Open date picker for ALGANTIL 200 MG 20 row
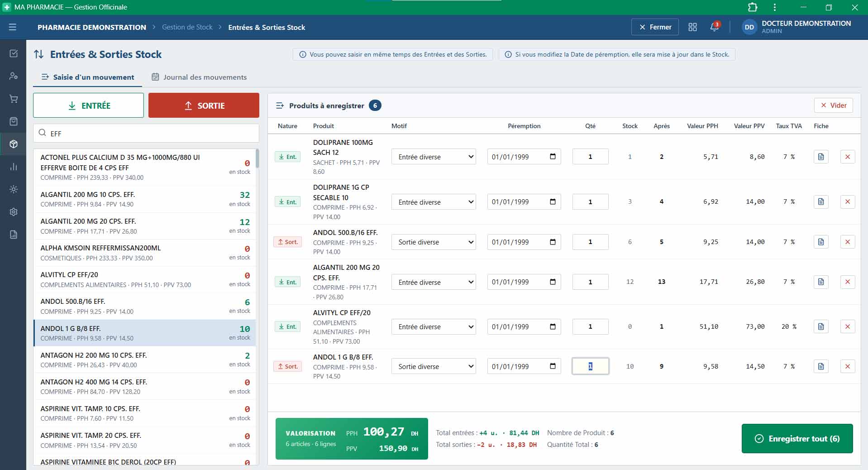This screenshot has width=868, height=470. (553, 282)
